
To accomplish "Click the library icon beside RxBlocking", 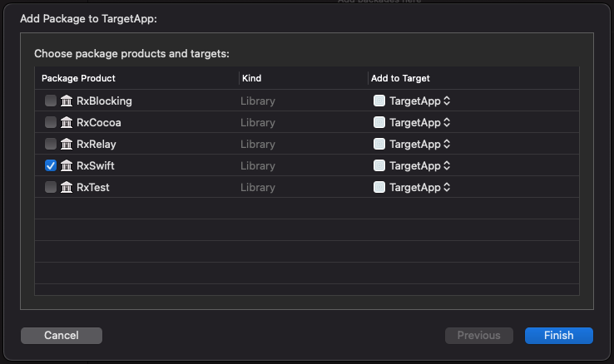I will 67,101.
